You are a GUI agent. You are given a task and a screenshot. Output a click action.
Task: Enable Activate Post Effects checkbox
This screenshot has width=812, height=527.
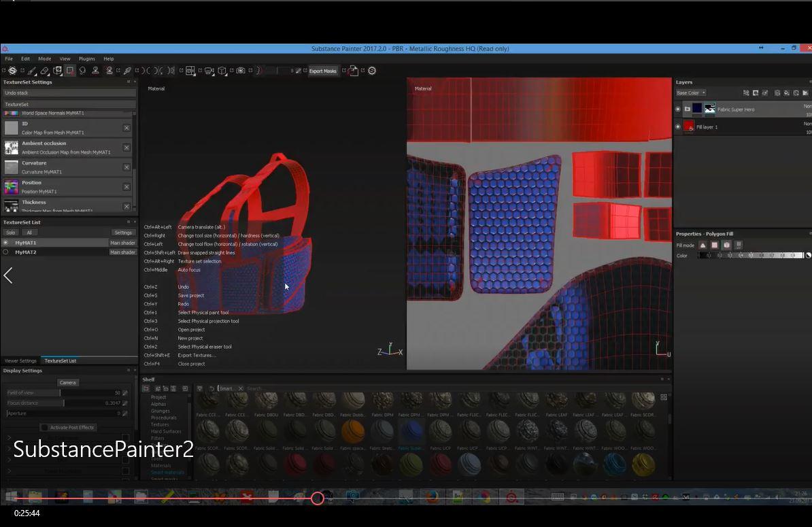[44, 428]
